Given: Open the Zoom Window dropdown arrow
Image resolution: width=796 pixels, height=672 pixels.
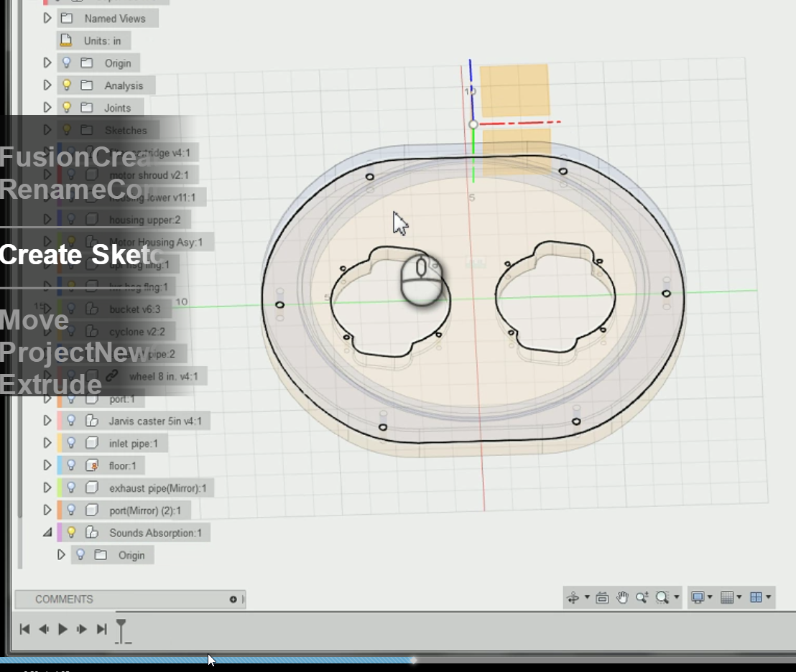Looking at the screenshot, I should click(x=676, y=597).
